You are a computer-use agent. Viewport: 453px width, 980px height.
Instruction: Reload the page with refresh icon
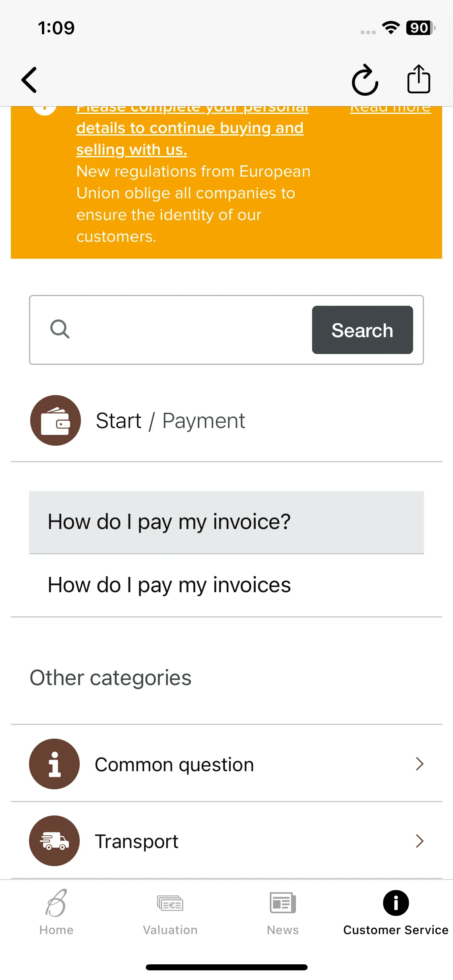tap(365, 80)
